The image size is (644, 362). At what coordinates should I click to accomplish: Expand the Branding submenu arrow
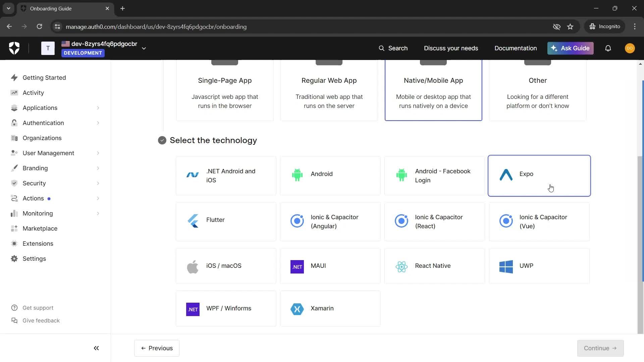98,168
